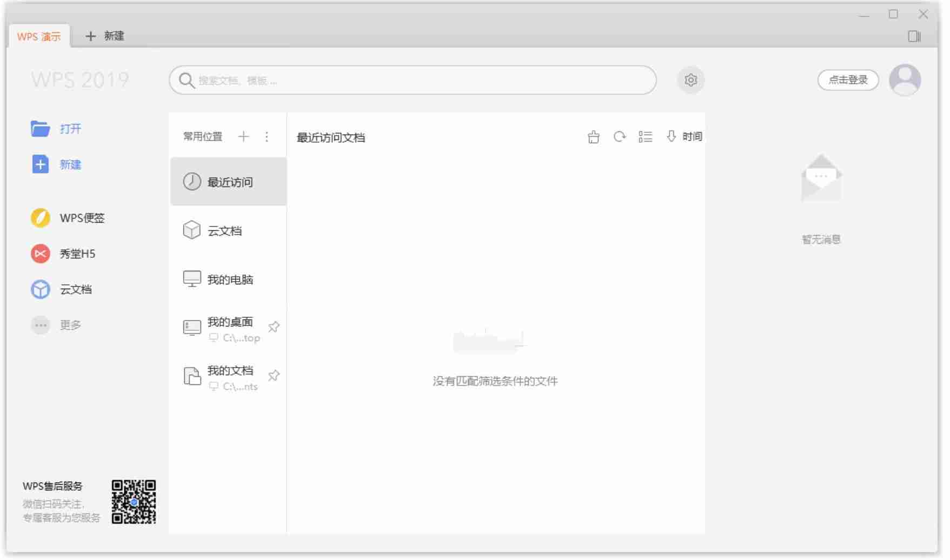Open a new tab with 新建

click(x=105, y=36)
